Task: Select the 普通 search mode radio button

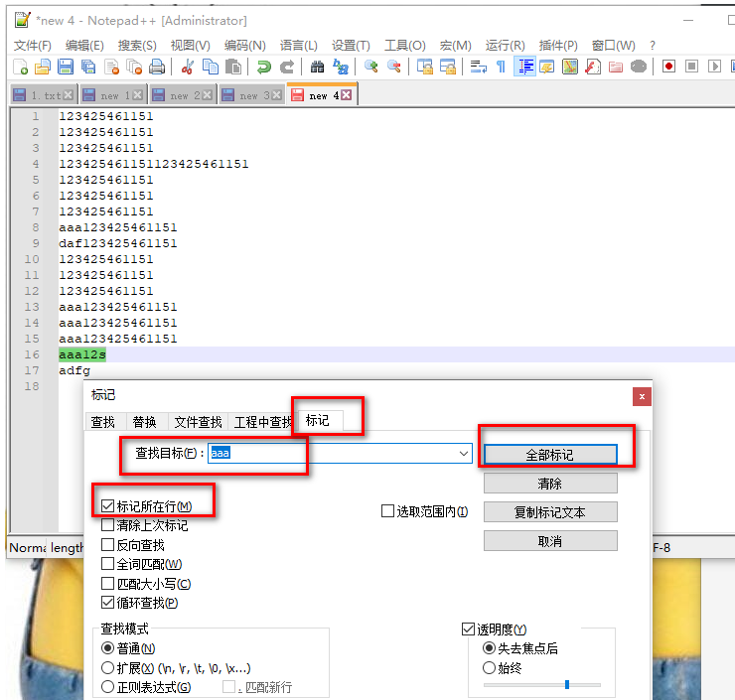Action: 108,648
